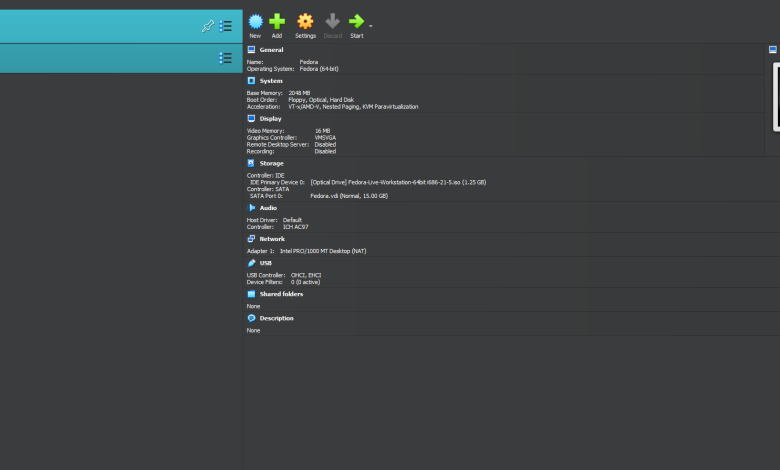780x470 pixels.
Task: Click the pin icon in the Tools row
Action: point(208,26)
